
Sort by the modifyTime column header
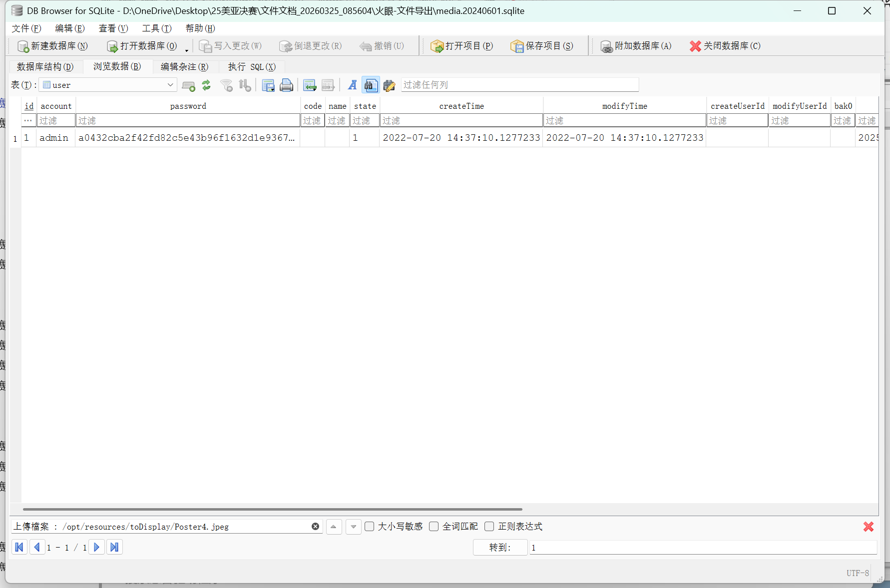624,106
